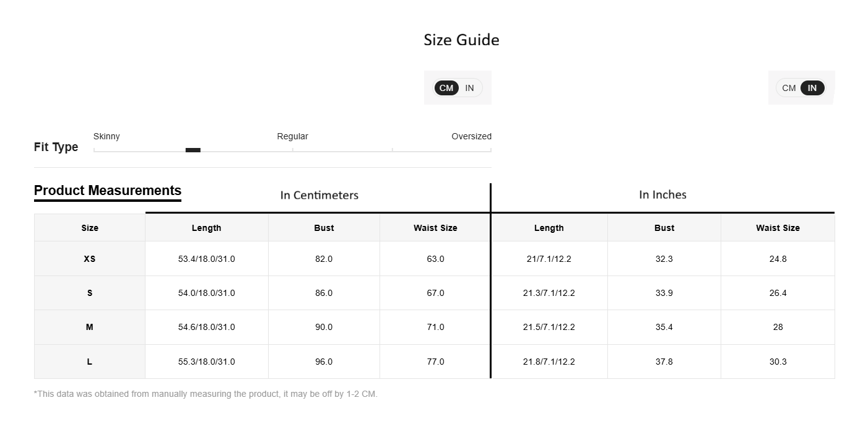Click the centimeters Bust column header

(324, 228)
